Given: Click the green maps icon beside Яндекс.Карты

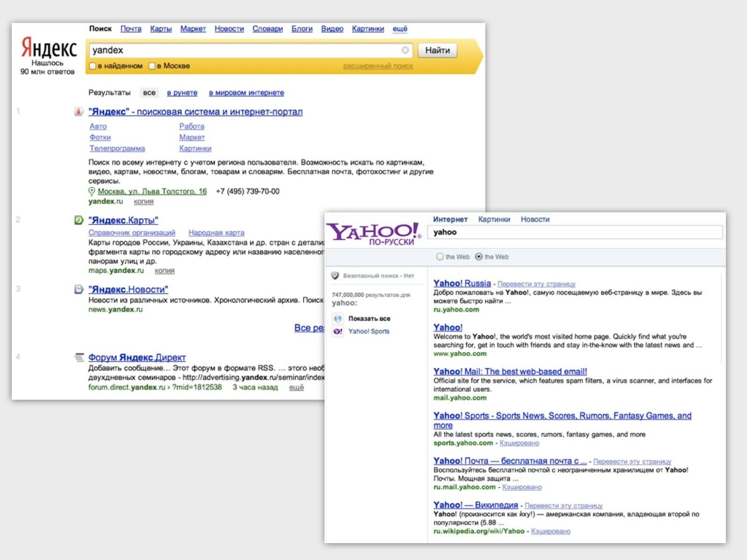Looking at the screenshot, I should pyautogui.click(x=79, y=220).
